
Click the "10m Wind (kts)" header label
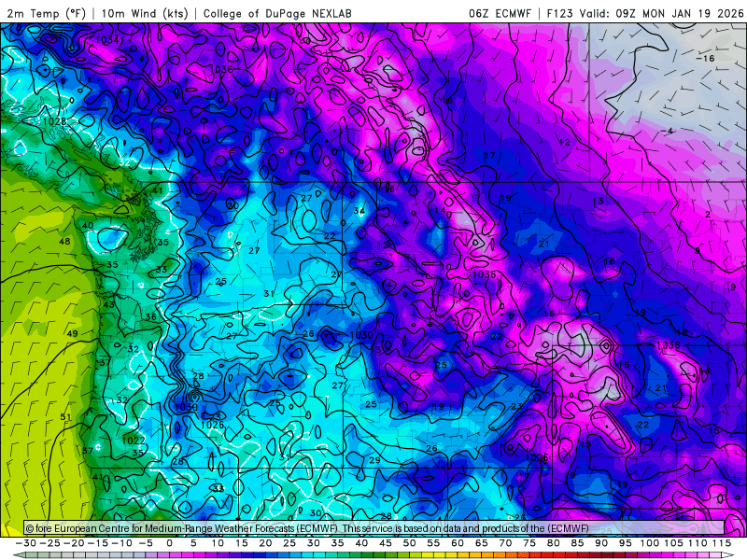click(x=145, y=13)
